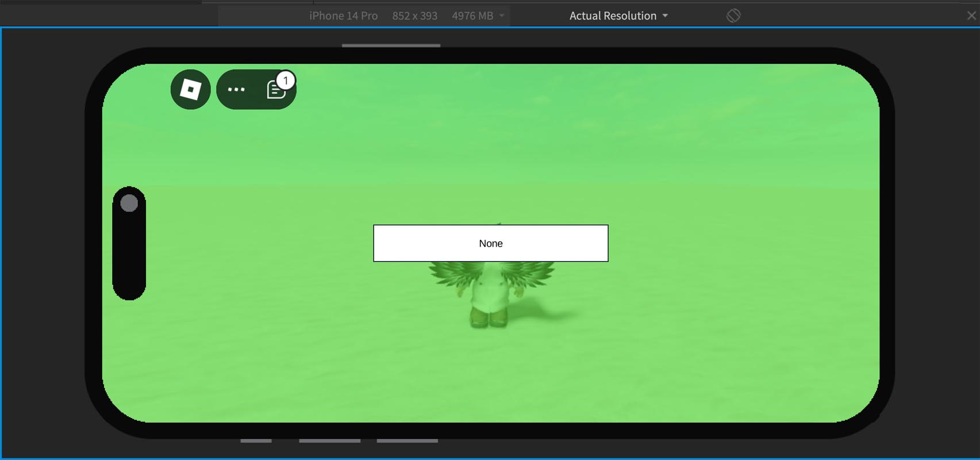Open the chat icon with notification badge

pos(276,88)
